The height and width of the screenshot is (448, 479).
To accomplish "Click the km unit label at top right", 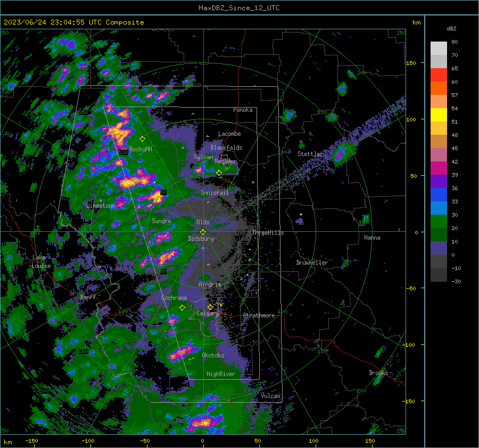I will (x=416, y=22).
